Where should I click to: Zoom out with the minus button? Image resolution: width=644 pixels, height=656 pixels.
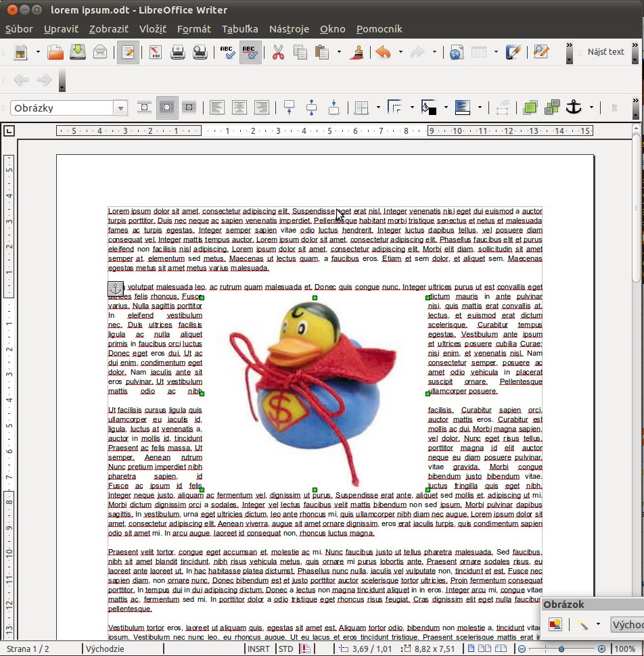(x=522, y=649)
